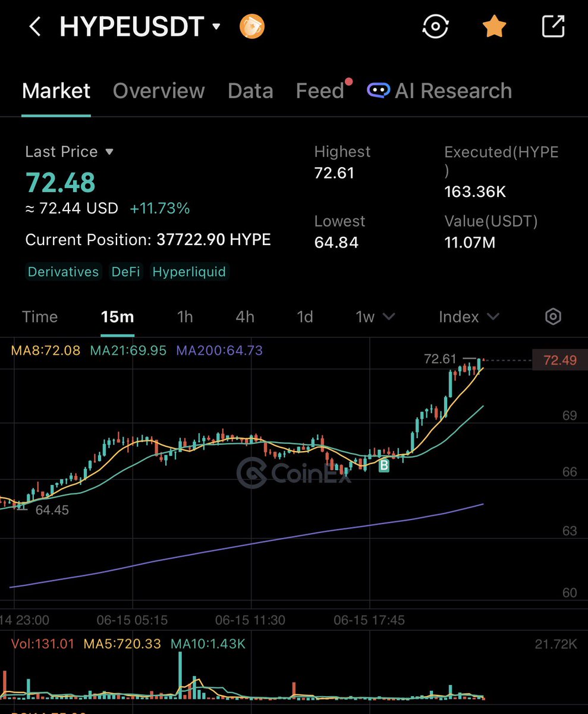Tap the red 72.49 current price tag
Screen dimensions: 588x714
(x=559, y=360)
